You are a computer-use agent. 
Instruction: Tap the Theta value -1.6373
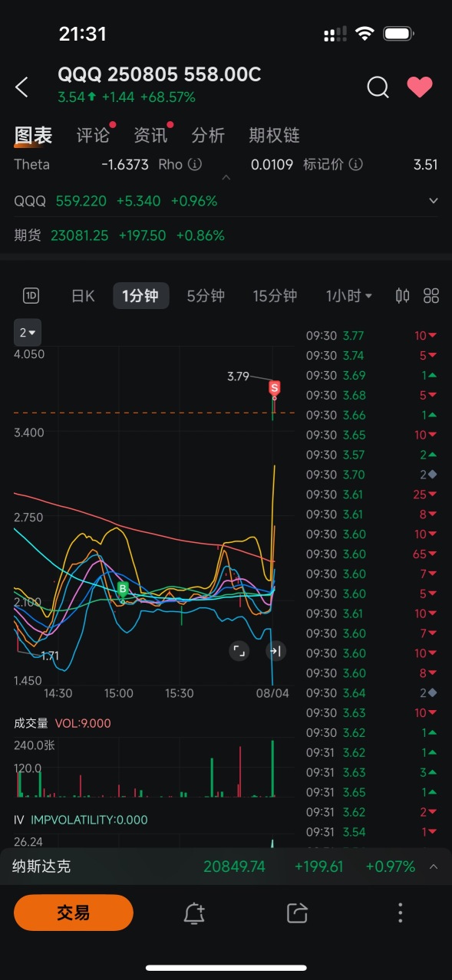(125, 164)
